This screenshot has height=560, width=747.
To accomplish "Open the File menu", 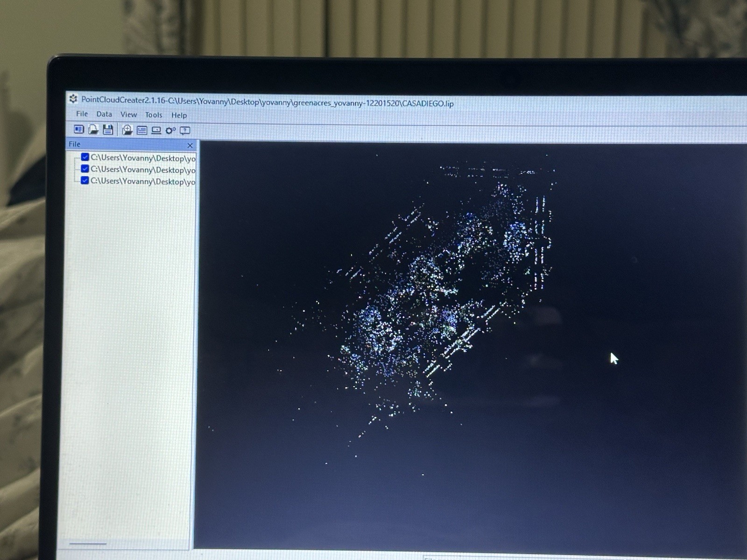I will (82, 114).
